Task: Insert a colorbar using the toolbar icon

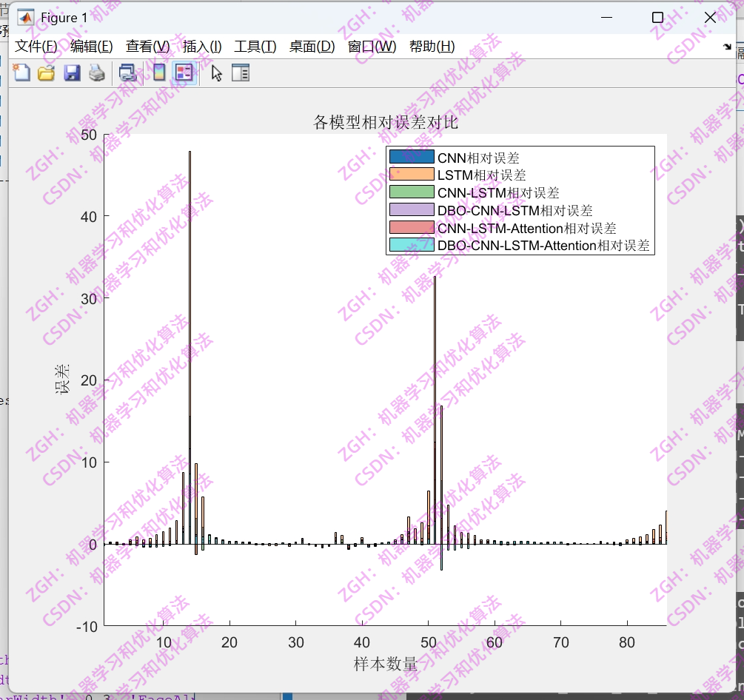Action: (159, 73)
